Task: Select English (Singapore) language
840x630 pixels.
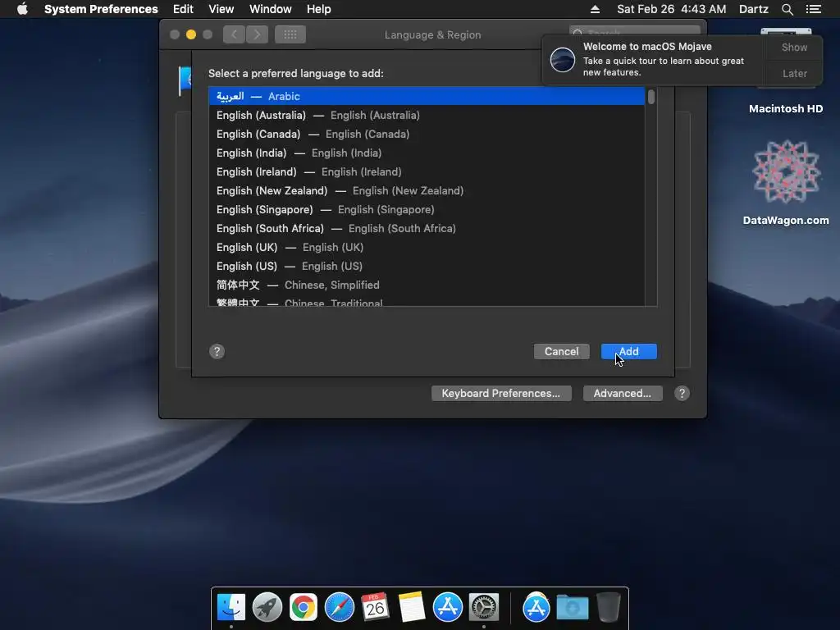Action: (x=427, y=209)
